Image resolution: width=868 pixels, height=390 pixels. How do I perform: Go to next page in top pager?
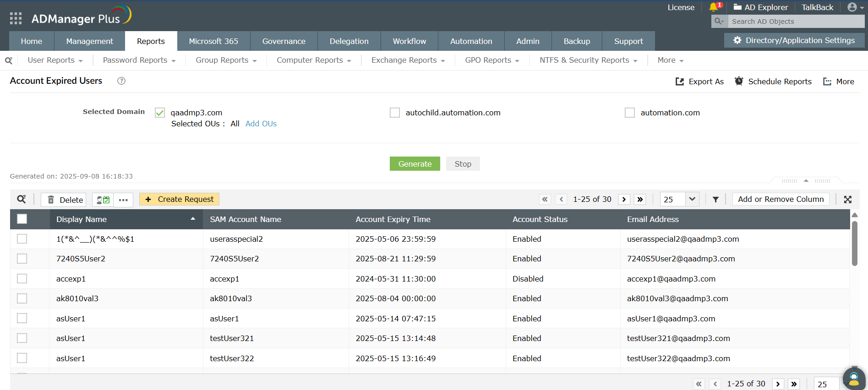point(624,199)
